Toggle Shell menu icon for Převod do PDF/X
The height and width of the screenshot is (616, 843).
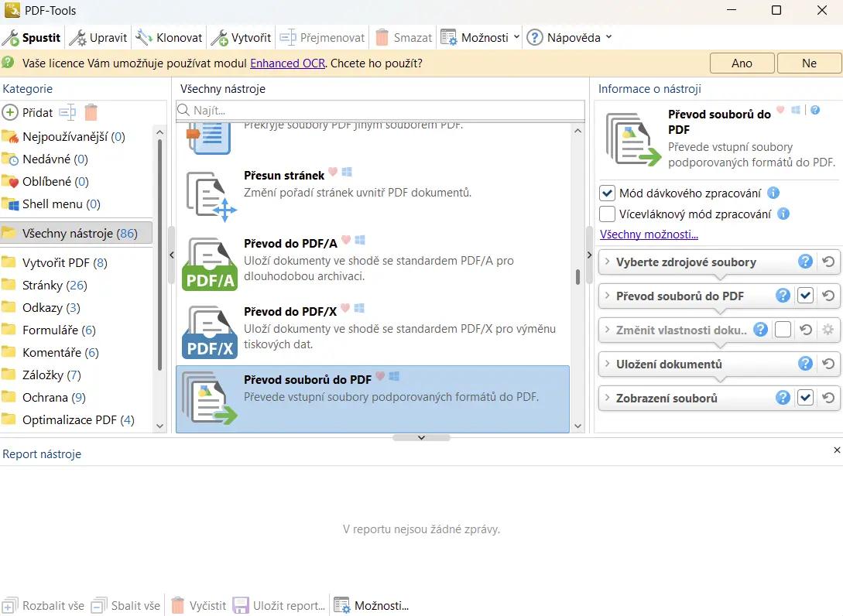[360, 308]
